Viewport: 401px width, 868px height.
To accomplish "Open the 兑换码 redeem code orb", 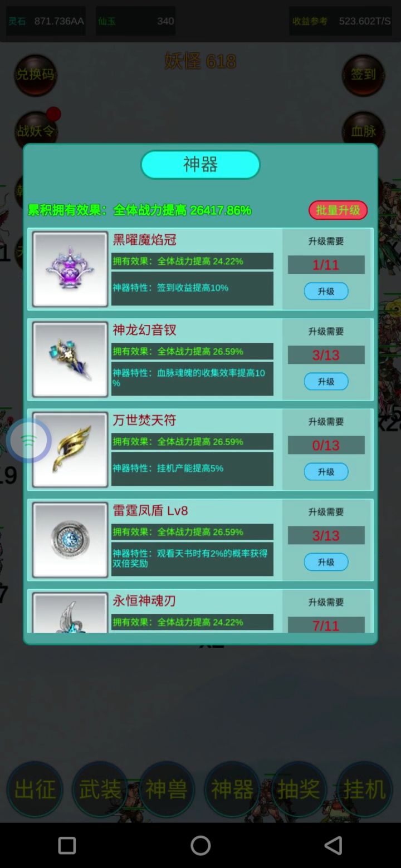I will (x=36, y=75).
